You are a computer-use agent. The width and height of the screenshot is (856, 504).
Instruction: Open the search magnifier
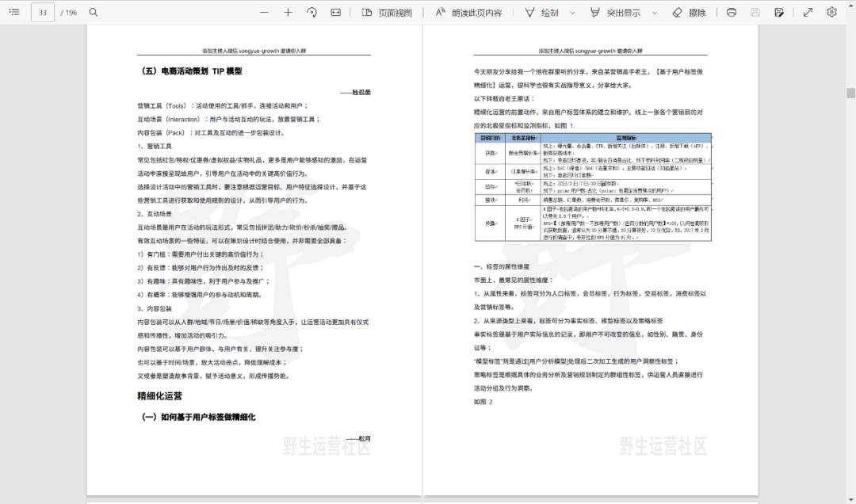coord(94,12)
